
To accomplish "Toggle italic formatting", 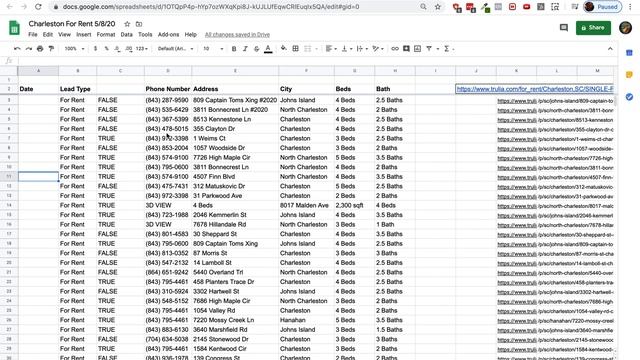I will pyautogui.click(x=245, y=49).
